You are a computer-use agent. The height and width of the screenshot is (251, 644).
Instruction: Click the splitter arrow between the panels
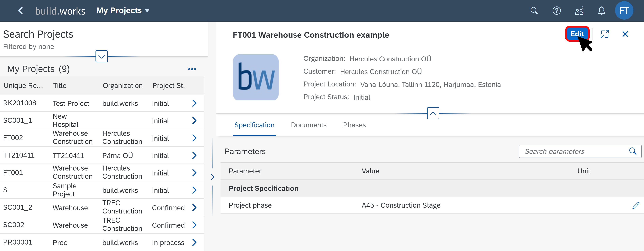point(212,177)
